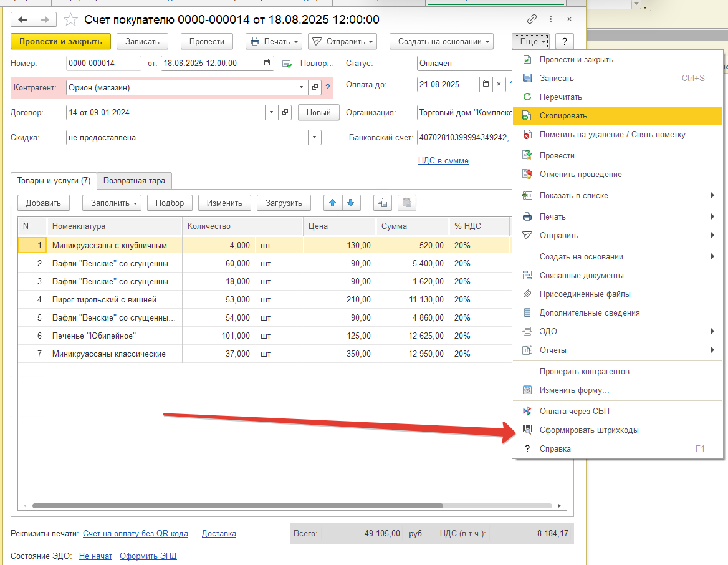
Task: Open calendar picker next to invoice date
Action: [x=267, y=63]
